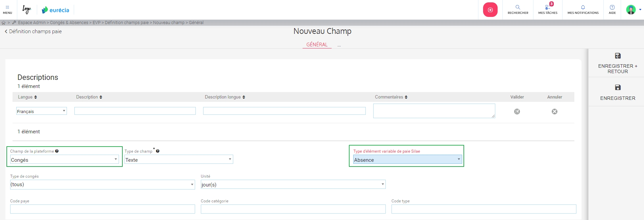
Task: Expand the arrow beside the user avatar
Action: pyautogui.click(x=640, y=9)
